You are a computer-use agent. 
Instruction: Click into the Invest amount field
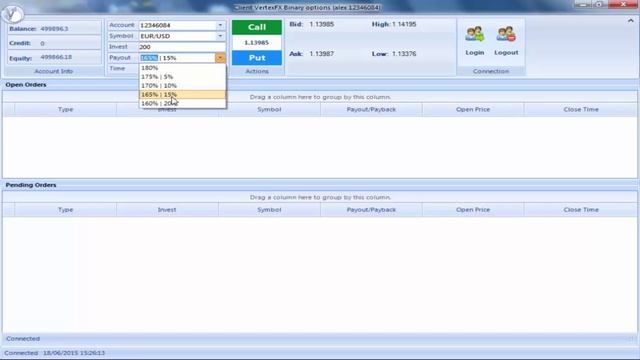pos(182,47)
